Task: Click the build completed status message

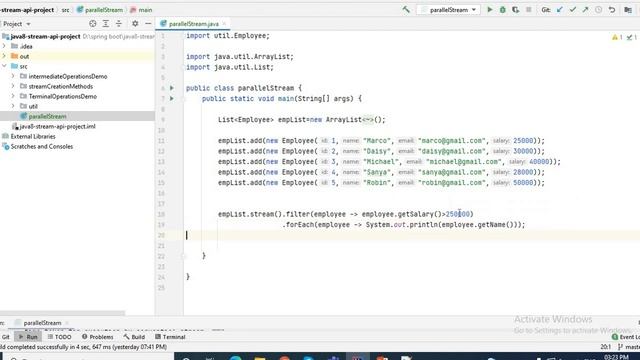Action: 84,347
